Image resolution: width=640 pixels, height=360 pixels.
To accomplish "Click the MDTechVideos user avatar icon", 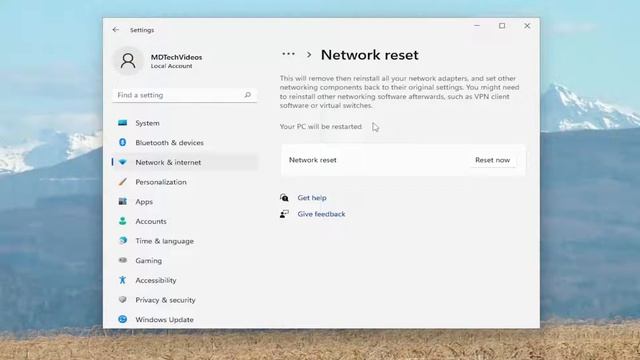I will [128, 61].
